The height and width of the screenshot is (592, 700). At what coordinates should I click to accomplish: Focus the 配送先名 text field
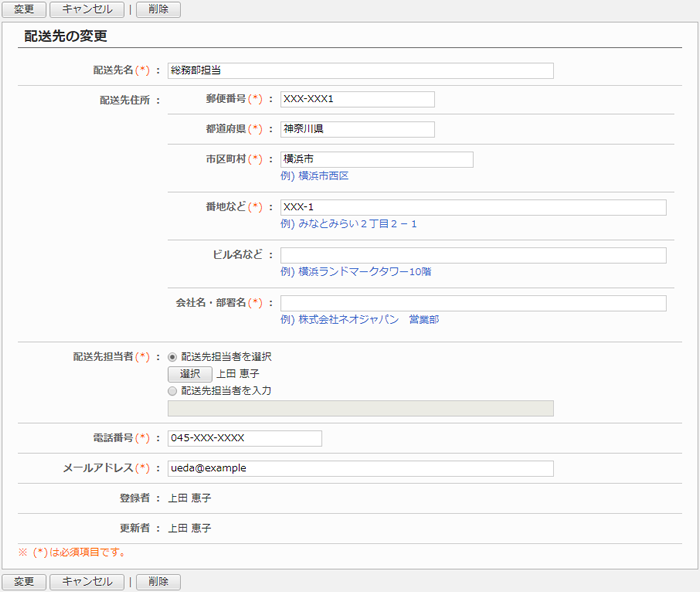tap(360, 71)
